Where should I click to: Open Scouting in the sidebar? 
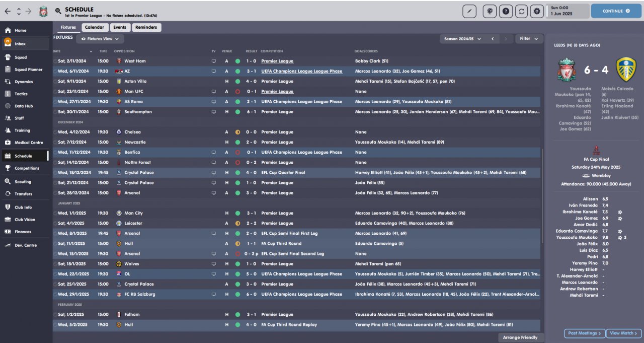pos(25,182)
